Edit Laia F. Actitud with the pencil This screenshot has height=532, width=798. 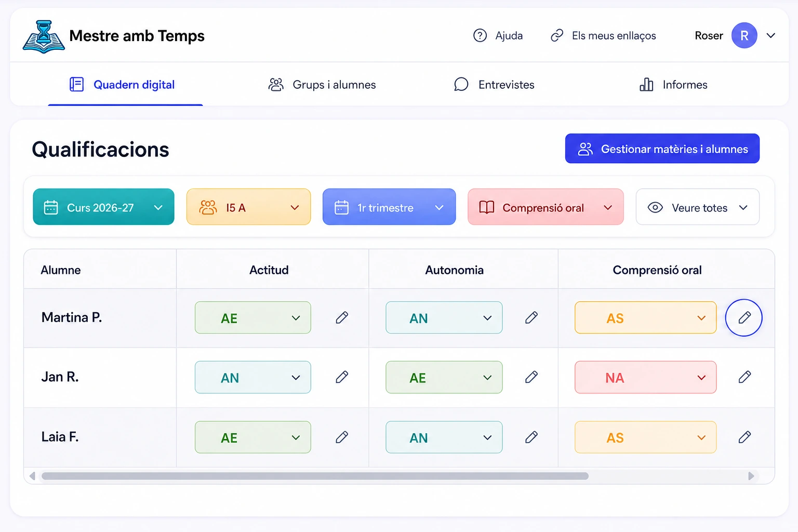342,437
